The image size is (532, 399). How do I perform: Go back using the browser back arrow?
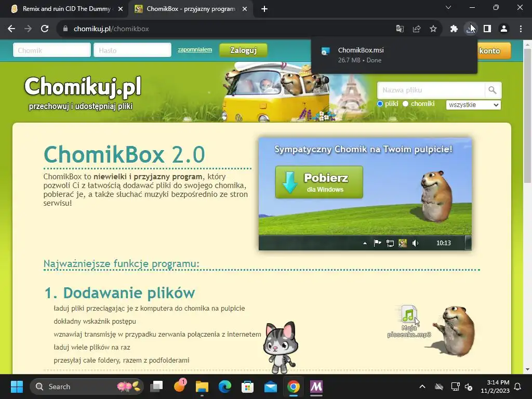click(11, 29)
